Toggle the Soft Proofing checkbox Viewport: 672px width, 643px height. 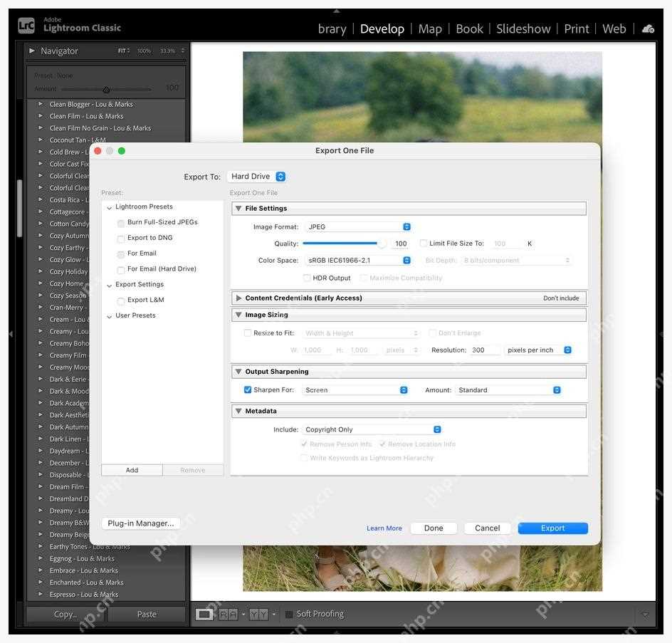pyautogui.click(x=289, y=615)
